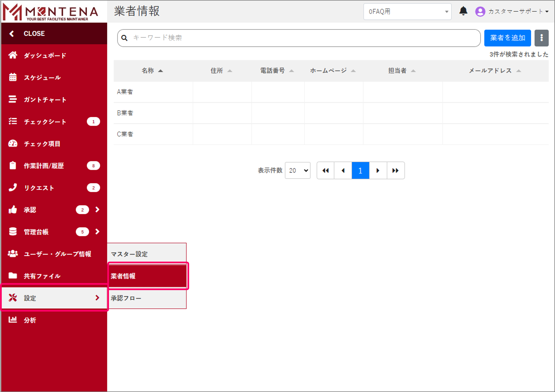Open the keyword search magnifier icon
The width and height of the screenshot is (555, 392).
(124, 38)
